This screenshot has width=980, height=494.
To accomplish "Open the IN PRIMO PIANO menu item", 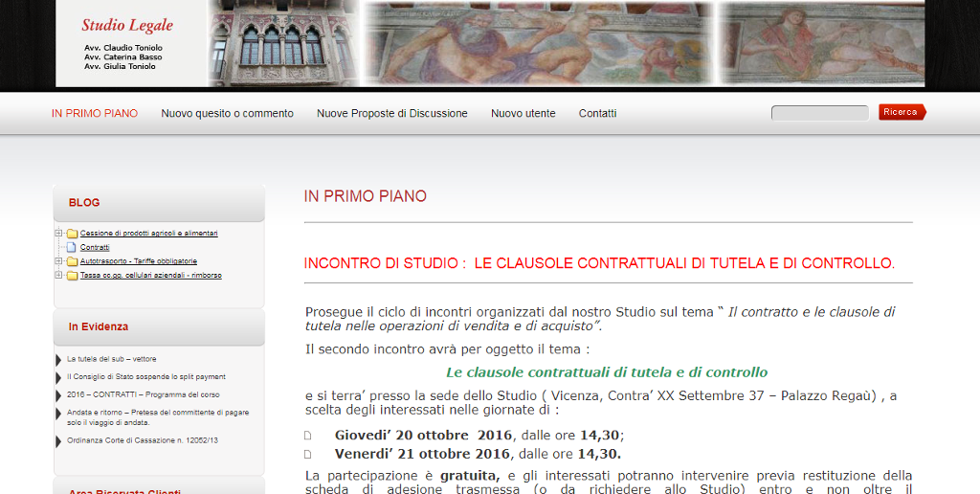I will tap(95, 113).
